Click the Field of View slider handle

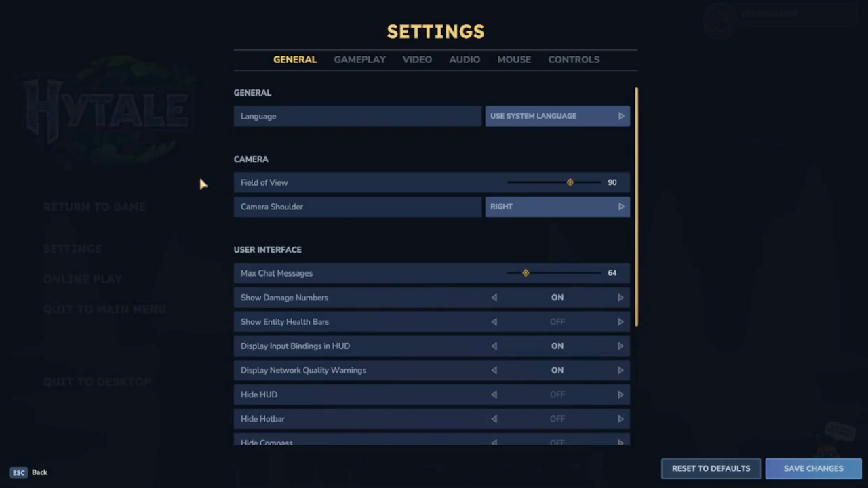[x=570, y=182]
